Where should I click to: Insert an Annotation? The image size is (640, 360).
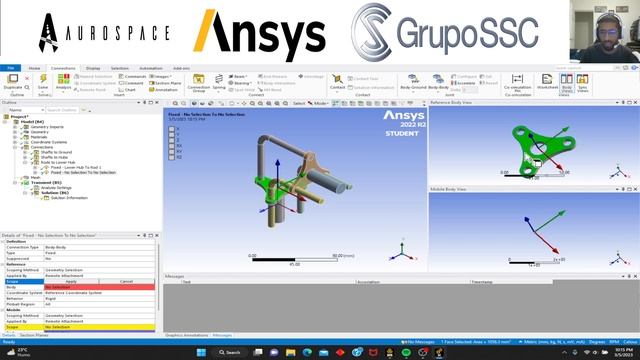click(163, 89)
